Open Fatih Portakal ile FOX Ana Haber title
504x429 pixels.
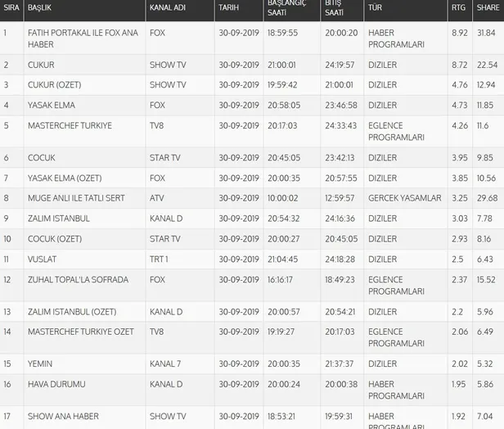[x=82, y=38]
